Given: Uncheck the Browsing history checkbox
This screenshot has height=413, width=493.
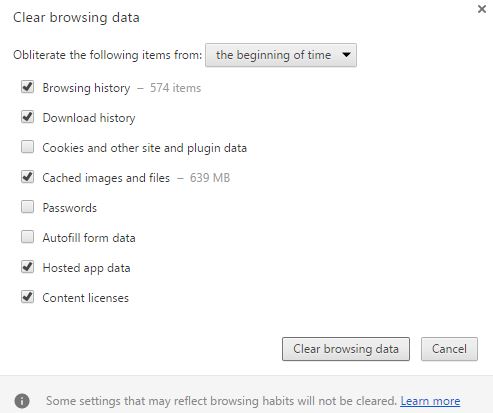Looking at the screenshot, I should (27, 87).
